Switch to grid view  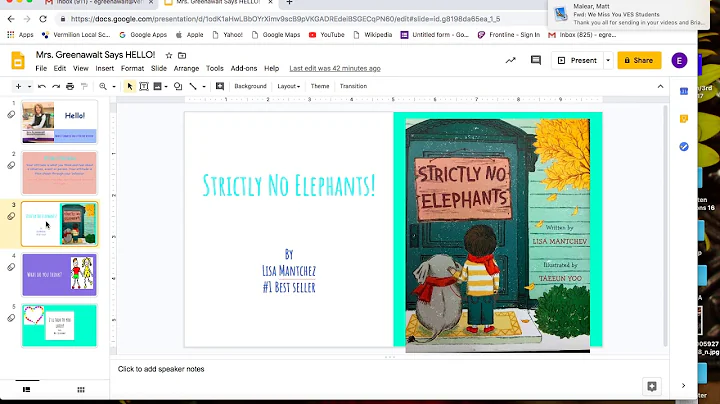pos(81,390)
